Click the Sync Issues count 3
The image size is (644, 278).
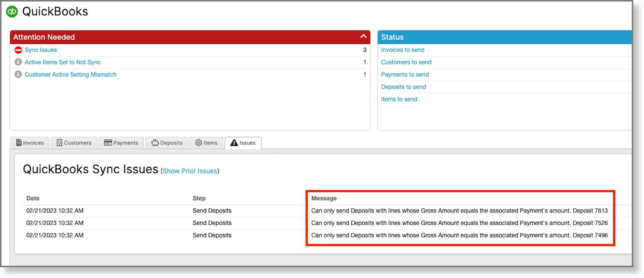pyautogui.click(x=365, y=50)
